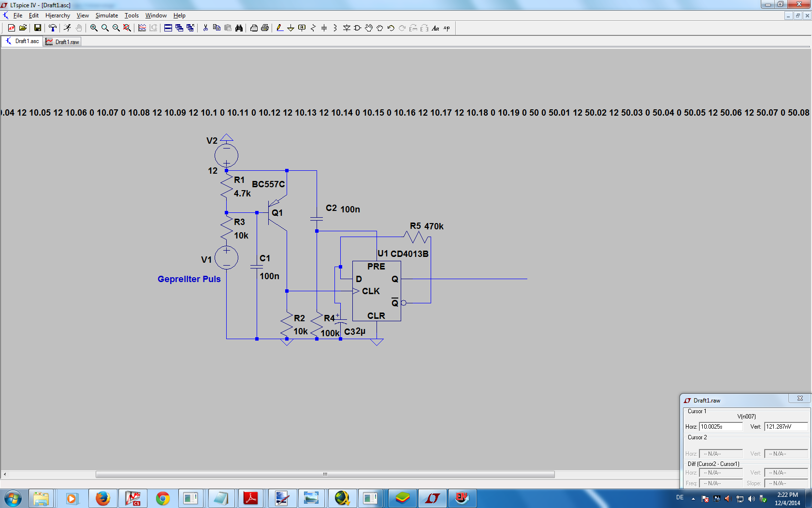Open Chrome from the taskbar
This screenshot has width=812, height=508.
click(x=162, y=498)
